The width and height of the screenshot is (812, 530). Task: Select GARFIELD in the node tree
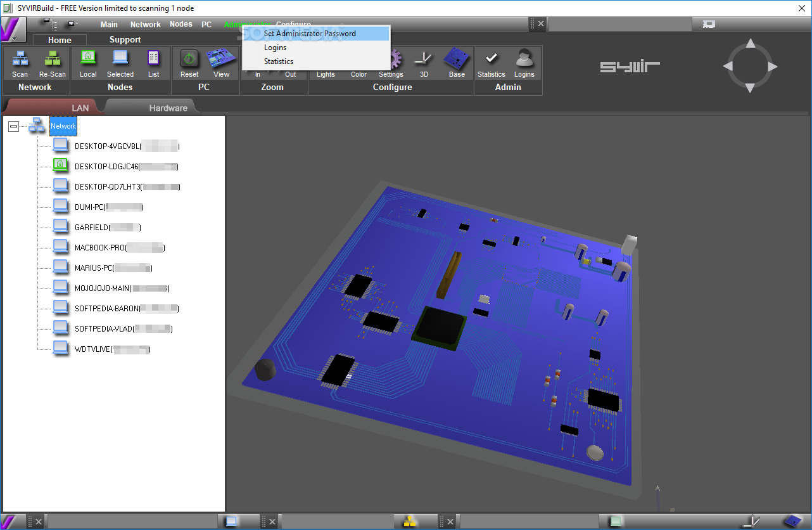(108, 228)
